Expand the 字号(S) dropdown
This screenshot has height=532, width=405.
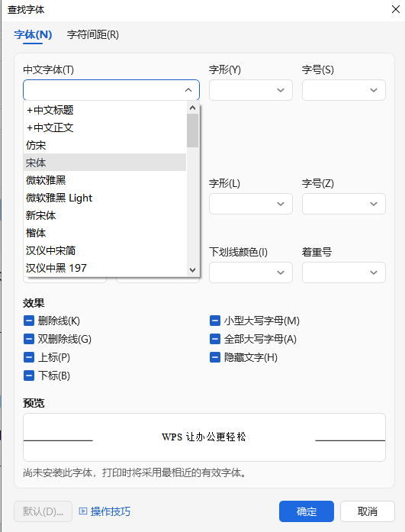pyautogui.click(x=344, y=90)
